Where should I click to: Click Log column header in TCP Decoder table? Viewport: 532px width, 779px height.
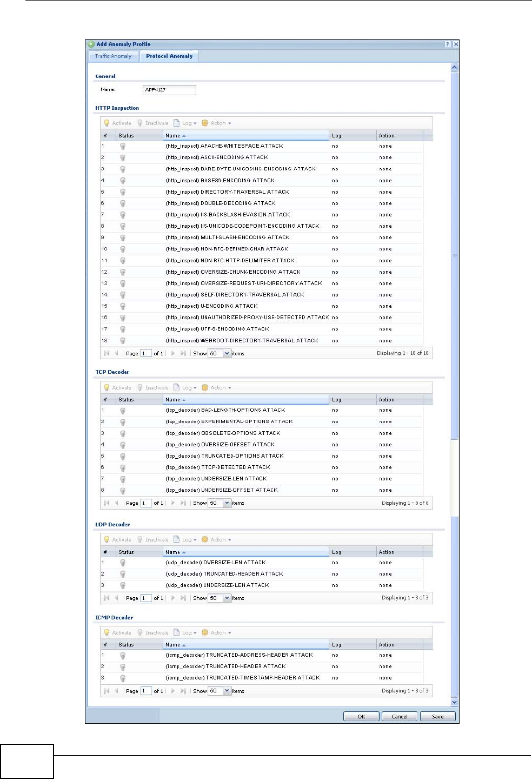(x=353, y=400)
